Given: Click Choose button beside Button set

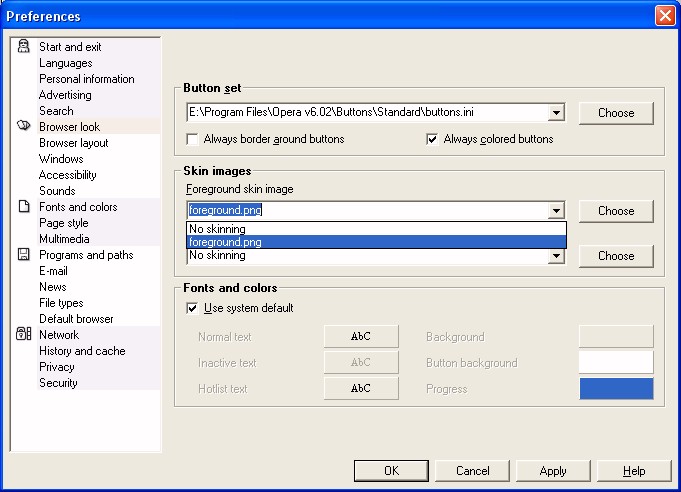Looking at the screenshot, I should 616,113.
